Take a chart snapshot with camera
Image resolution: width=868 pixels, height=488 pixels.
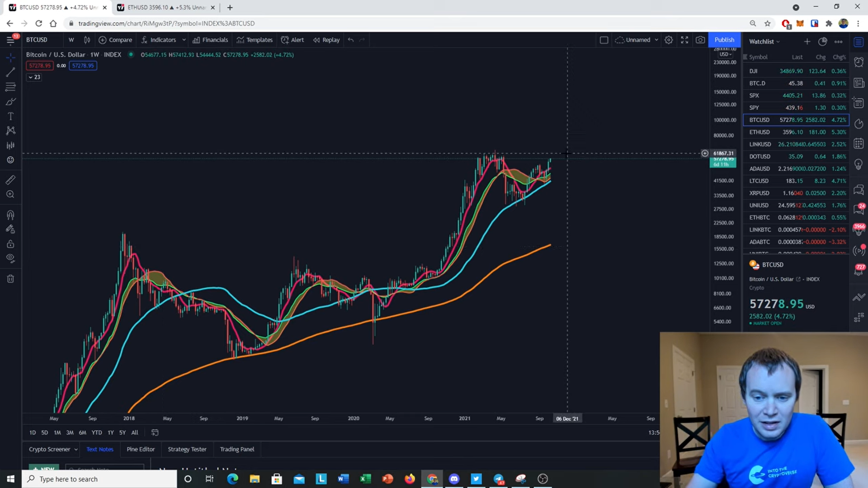tap(700, 40)
